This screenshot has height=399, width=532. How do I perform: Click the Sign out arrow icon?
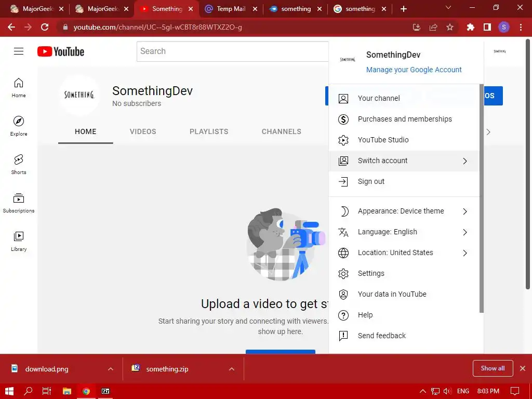coord(343,181)
